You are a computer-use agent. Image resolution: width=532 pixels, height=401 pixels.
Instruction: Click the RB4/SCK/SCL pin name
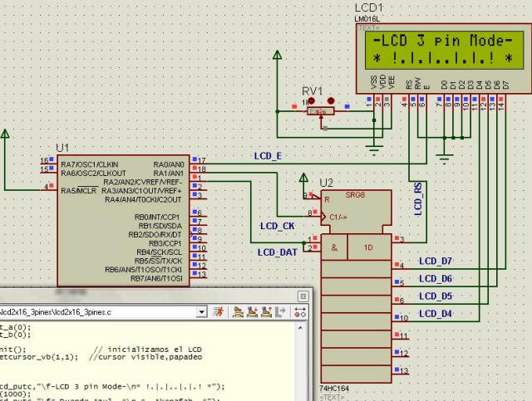[x=159, y=252]
